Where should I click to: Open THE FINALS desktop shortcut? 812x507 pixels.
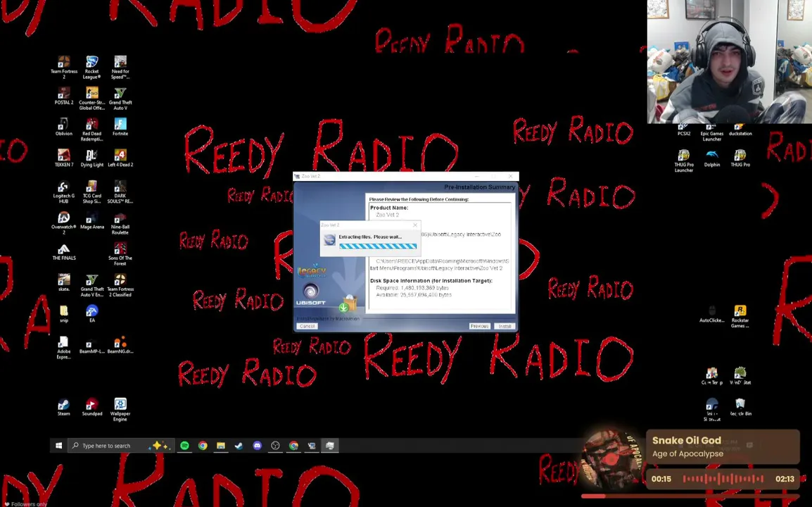click(64, 251)
